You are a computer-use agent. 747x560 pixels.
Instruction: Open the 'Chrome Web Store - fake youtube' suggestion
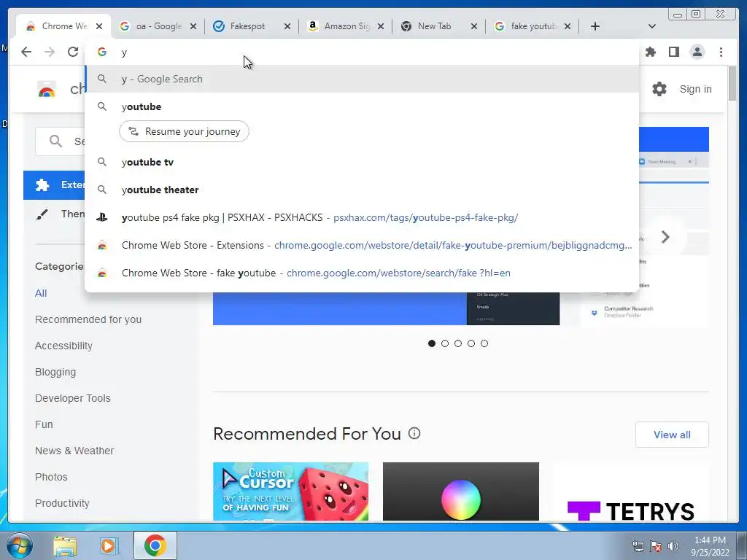pos(362,273)
